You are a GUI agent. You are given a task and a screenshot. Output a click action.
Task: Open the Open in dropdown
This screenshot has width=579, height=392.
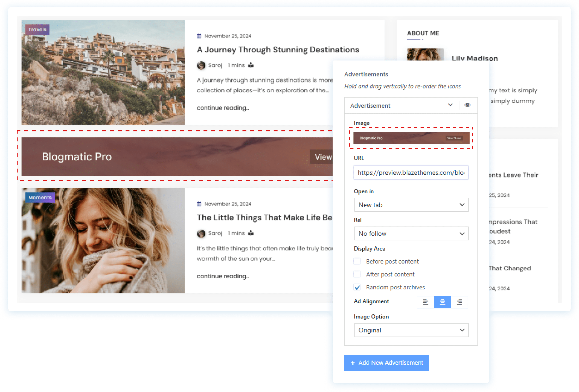point(411,205)
